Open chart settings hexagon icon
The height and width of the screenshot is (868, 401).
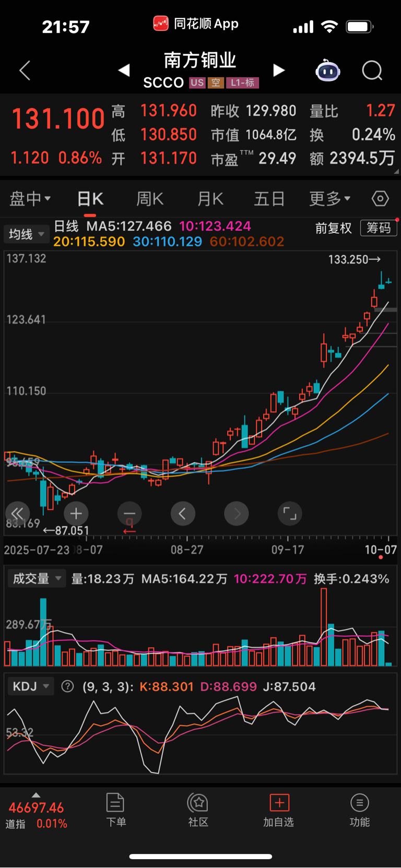(380, 198)
